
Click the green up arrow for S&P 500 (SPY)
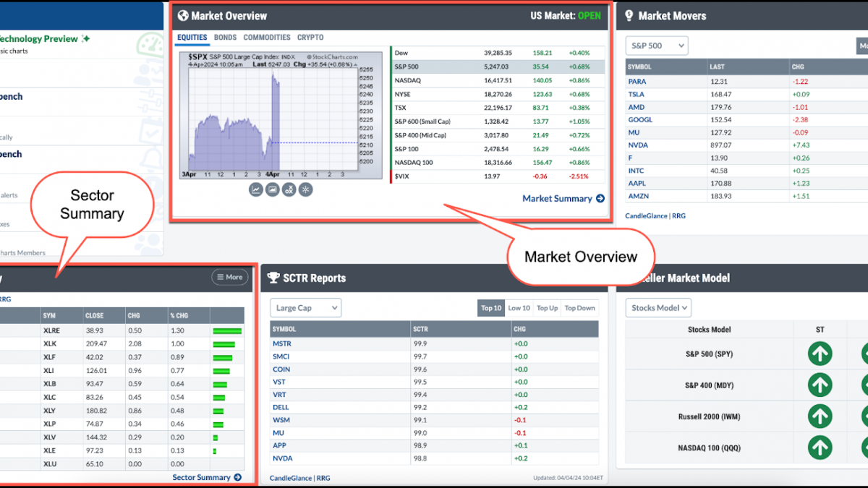(820, 354)
